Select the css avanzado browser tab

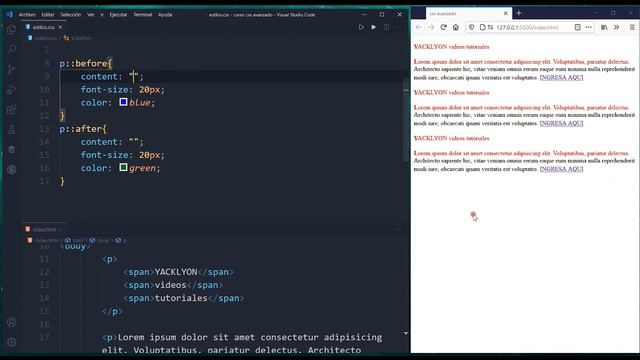click(468, 13)
